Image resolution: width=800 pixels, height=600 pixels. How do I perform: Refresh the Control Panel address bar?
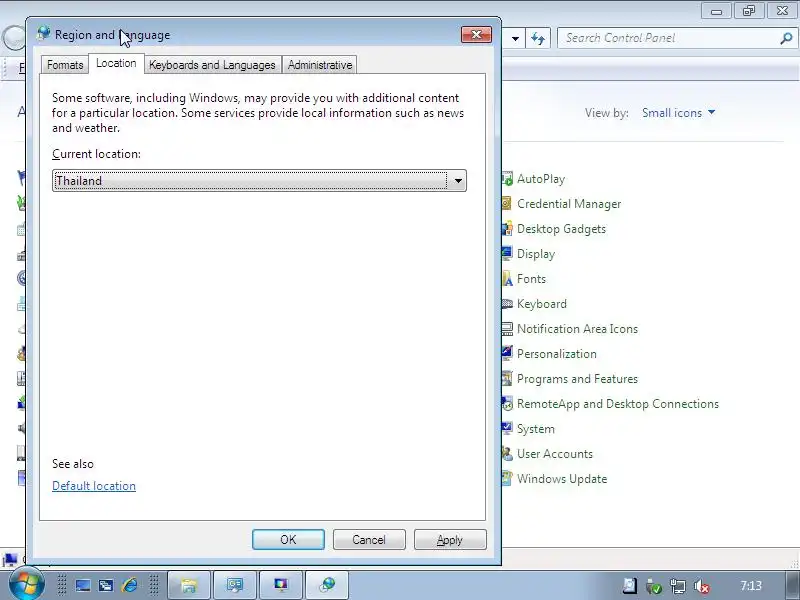pyautogui.click(x=538, y=38)
